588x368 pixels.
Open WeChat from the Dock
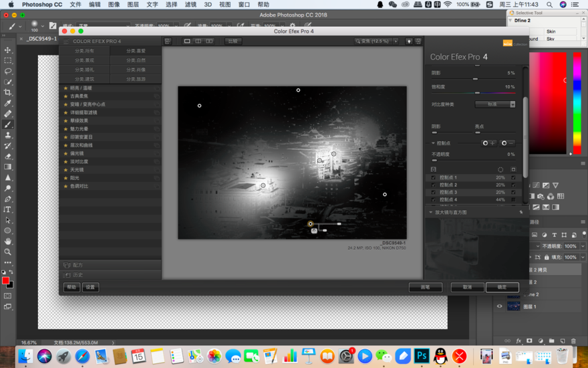(x=384, y=355)
